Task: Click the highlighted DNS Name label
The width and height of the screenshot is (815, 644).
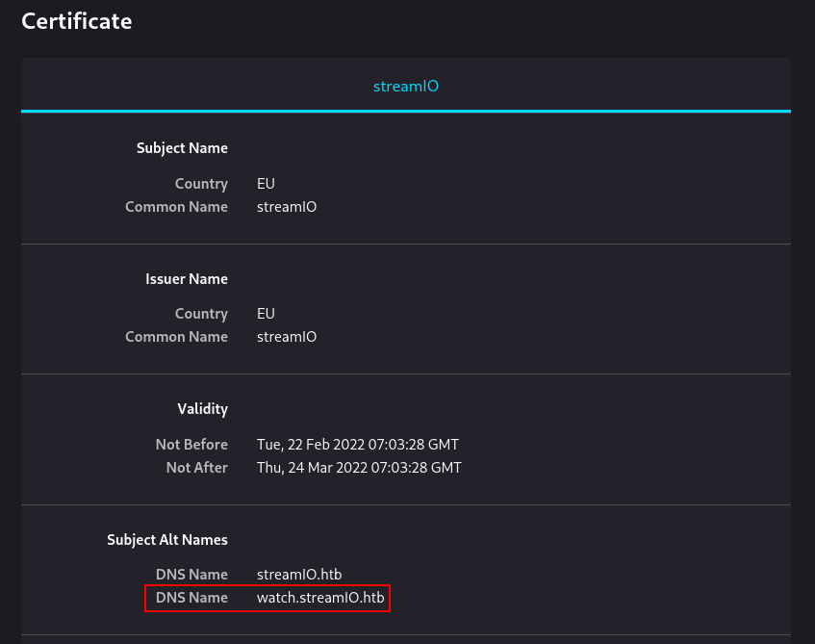Action: coord(191,598)
